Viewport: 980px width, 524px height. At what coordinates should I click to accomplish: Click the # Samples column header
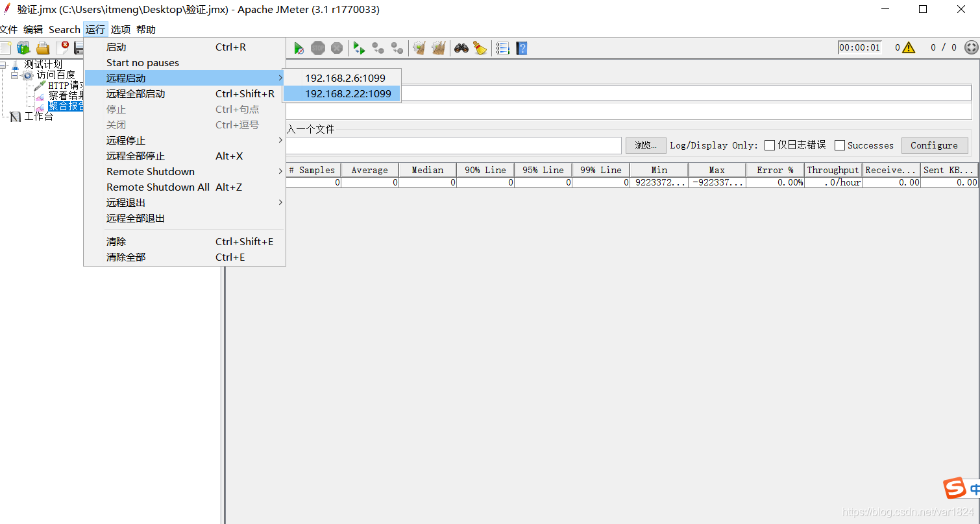(312, 170)
